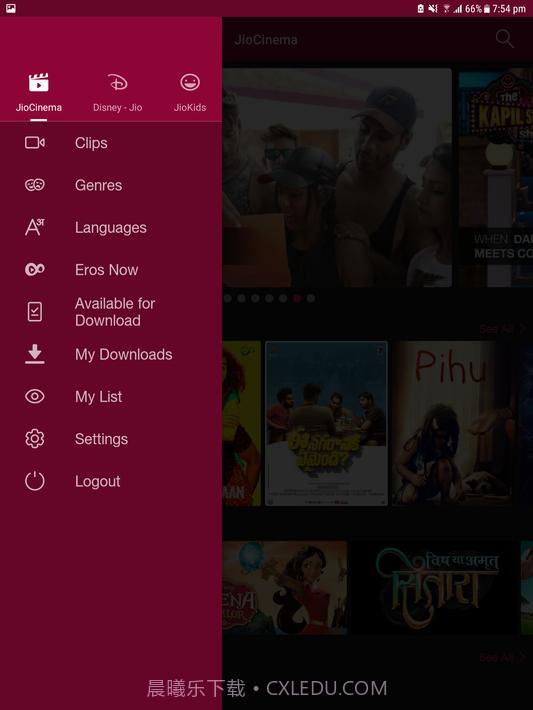Select the Logout menu entry
This screenshot has height=710, width=533.
(111, 481)
